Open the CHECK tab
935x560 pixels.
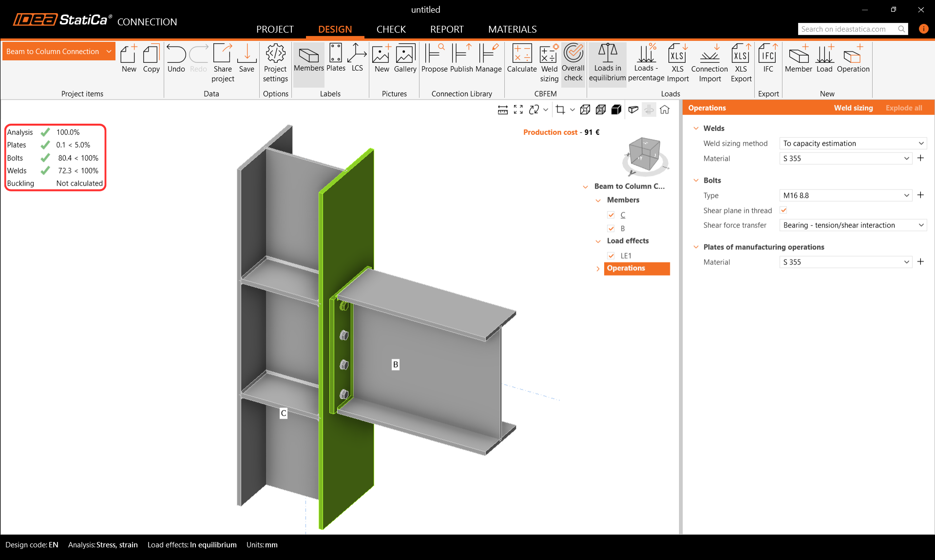point(391,29)
